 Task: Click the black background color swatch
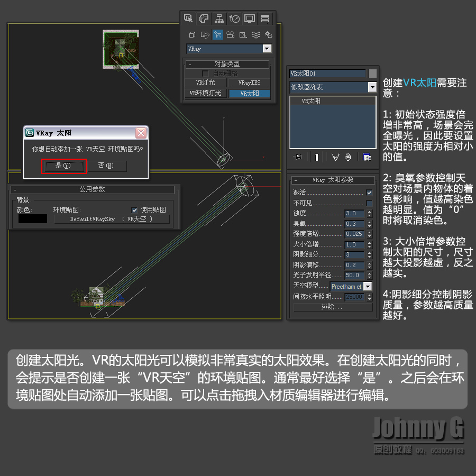click(33, 218)
